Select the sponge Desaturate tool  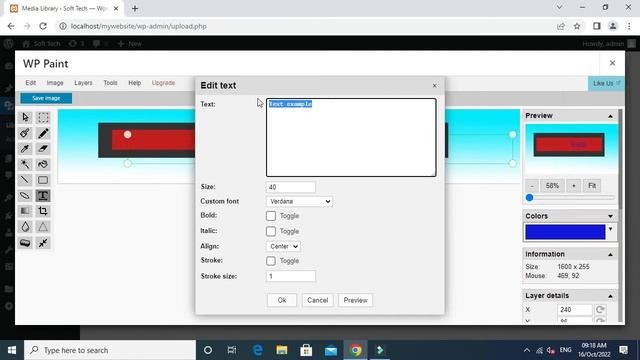click(25, 243)
